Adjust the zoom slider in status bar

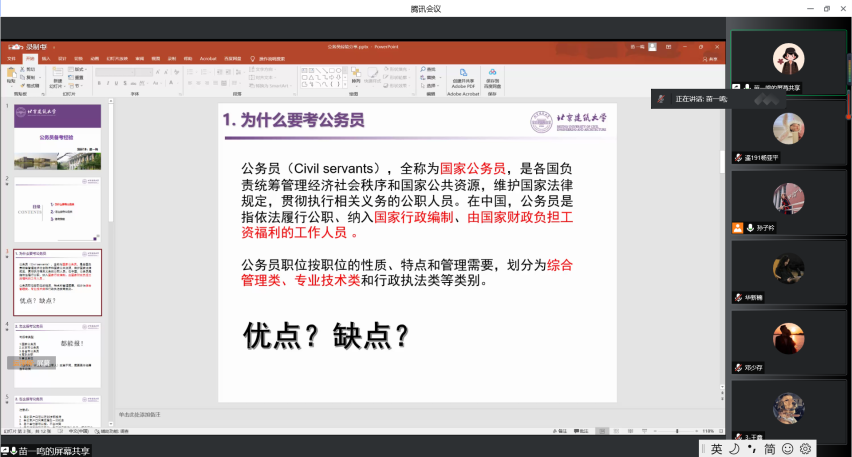coord(678,431)
